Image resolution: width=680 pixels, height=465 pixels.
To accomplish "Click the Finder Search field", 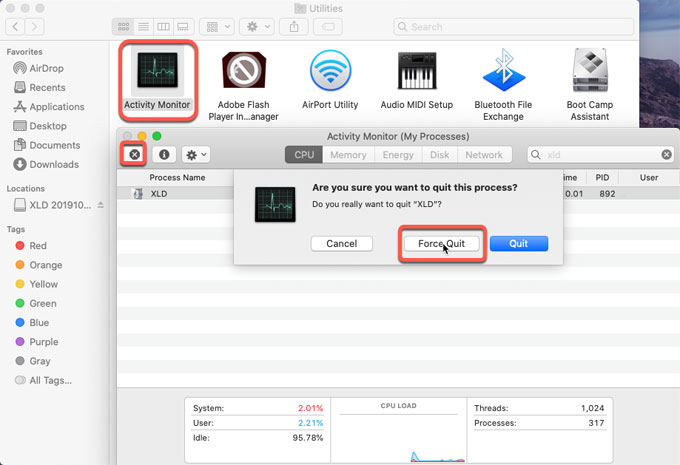I will [x=513, y=27].
